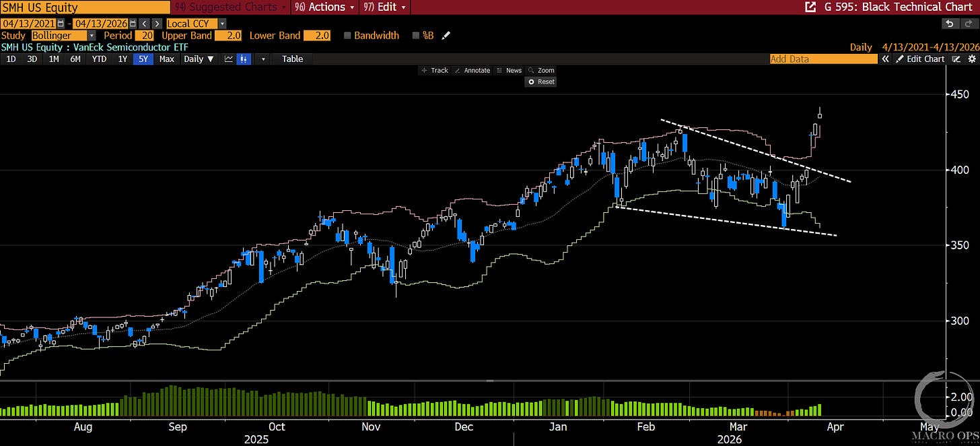This screenshot has width=980, height=446.
Task: Select the Max time range tab
Action: (x=167, y=59)
